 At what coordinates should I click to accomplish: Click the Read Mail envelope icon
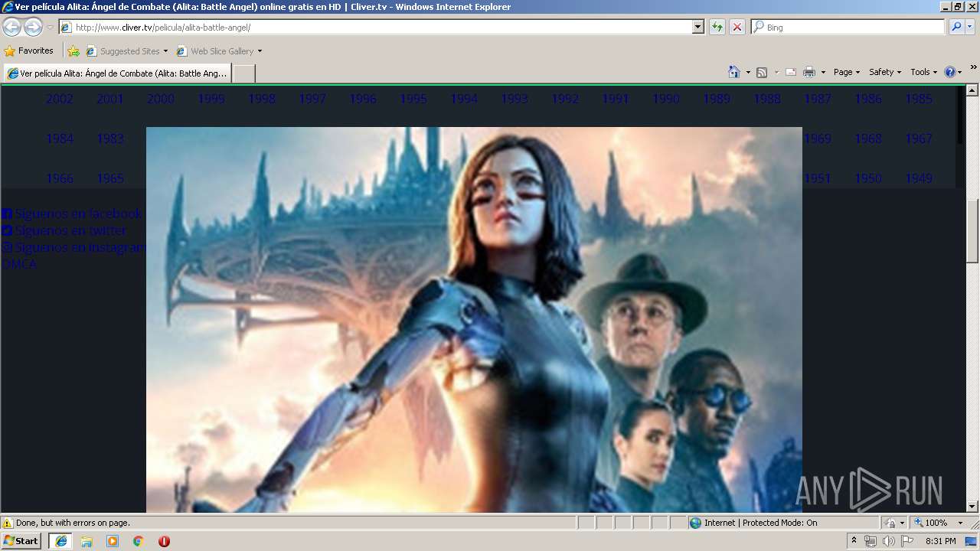pos(791,72)
